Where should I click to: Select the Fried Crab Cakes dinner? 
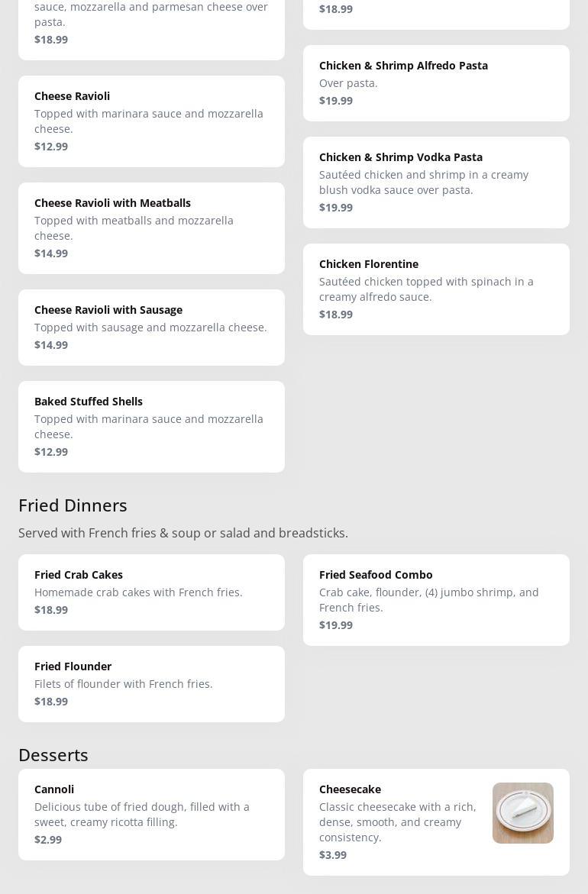pos(151,592)
